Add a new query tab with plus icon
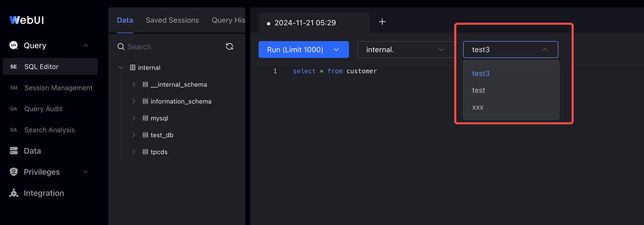The height and width of the screenshot is (225, 644). click(382, 22)
